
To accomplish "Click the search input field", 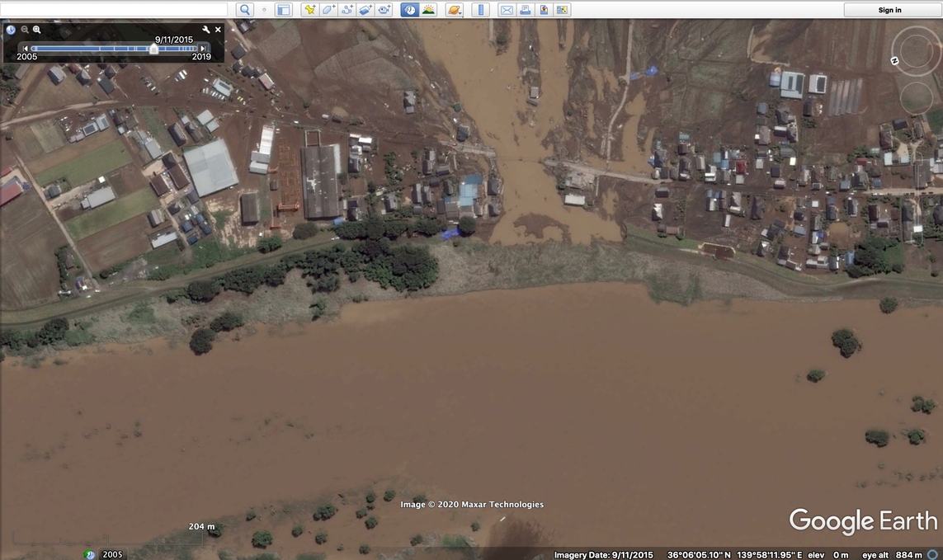I will (114, 10).
